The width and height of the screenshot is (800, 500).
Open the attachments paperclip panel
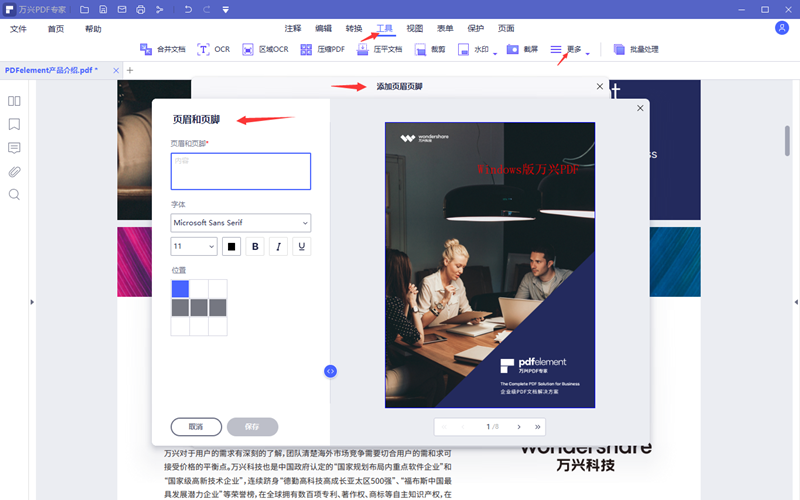(14, 171)
